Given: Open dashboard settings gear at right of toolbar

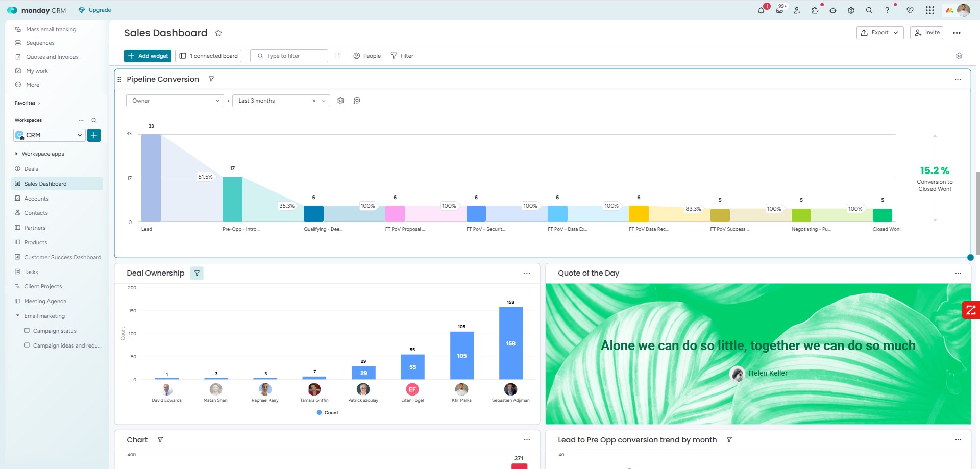Looking at the screenshot, I should point(959,56).
